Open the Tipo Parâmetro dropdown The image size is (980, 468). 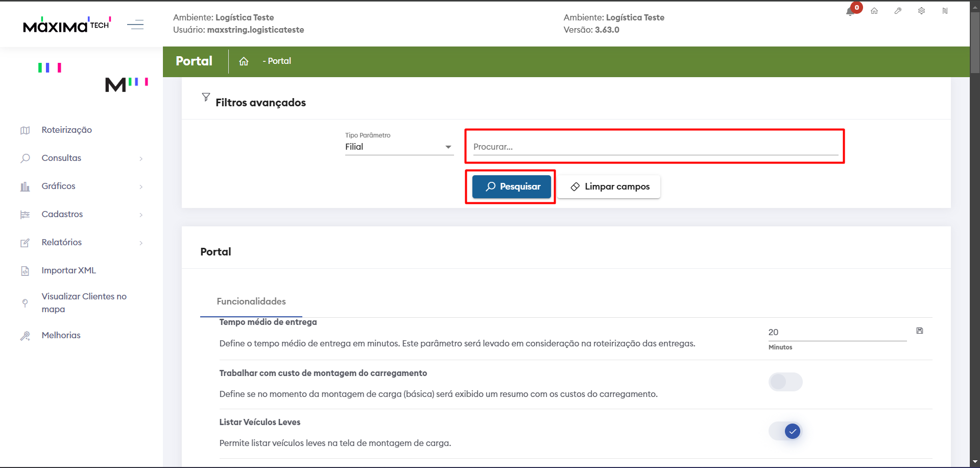399,147
